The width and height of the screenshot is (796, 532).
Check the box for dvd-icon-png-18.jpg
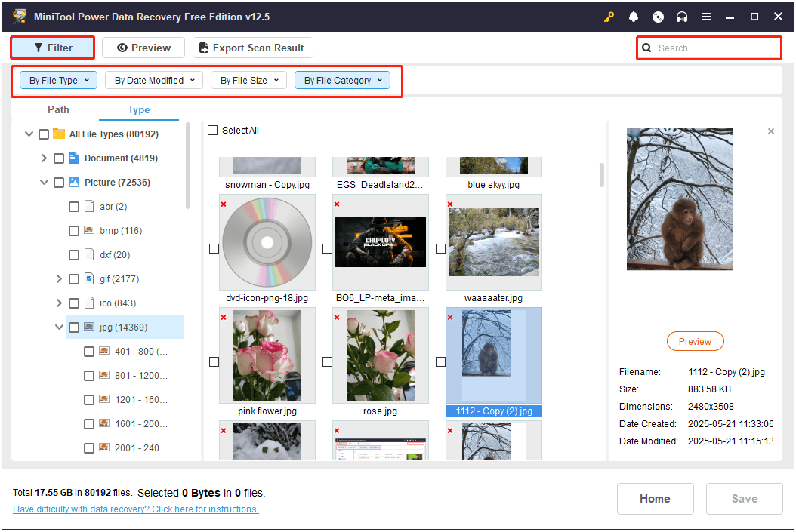click(x=214, y=248)
